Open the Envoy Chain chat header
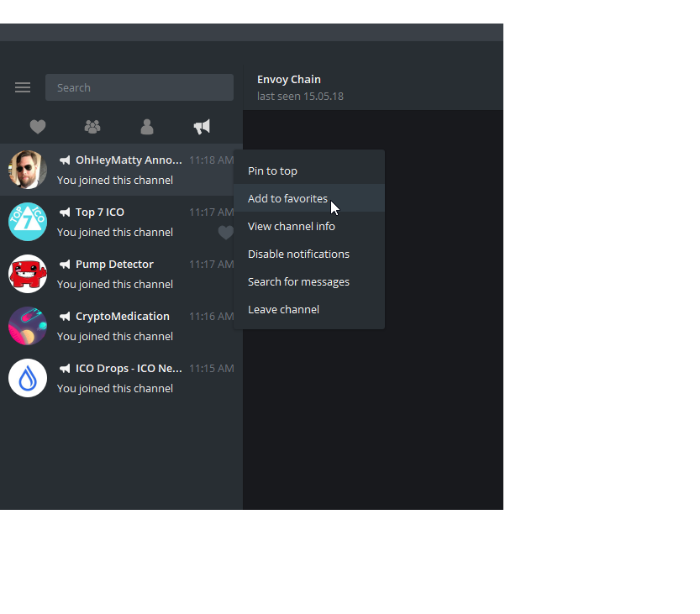This screenshot has height=614, width=700. (x=373, y=87)
